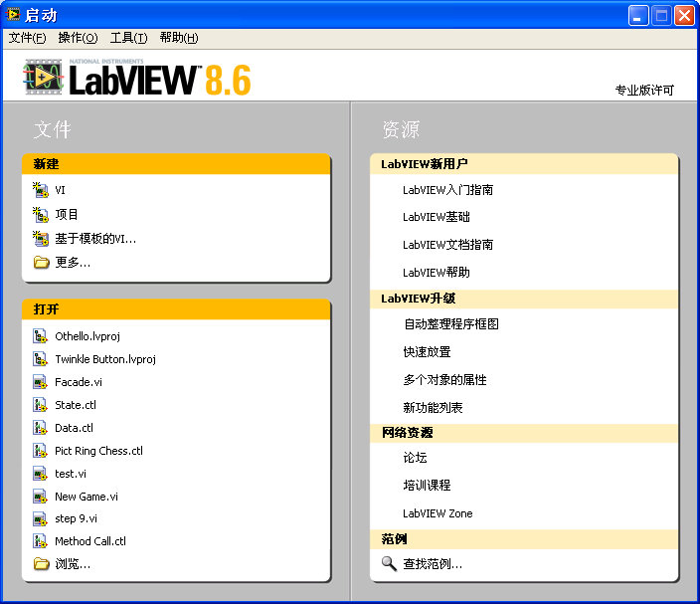Open the 培训课程 resource link

coord(427,486)
